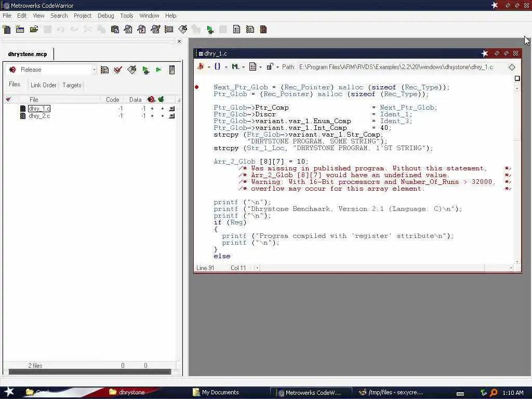Click the touch column checkmark header
Viewport: 532px width, 399px height.
coord(8,99)
